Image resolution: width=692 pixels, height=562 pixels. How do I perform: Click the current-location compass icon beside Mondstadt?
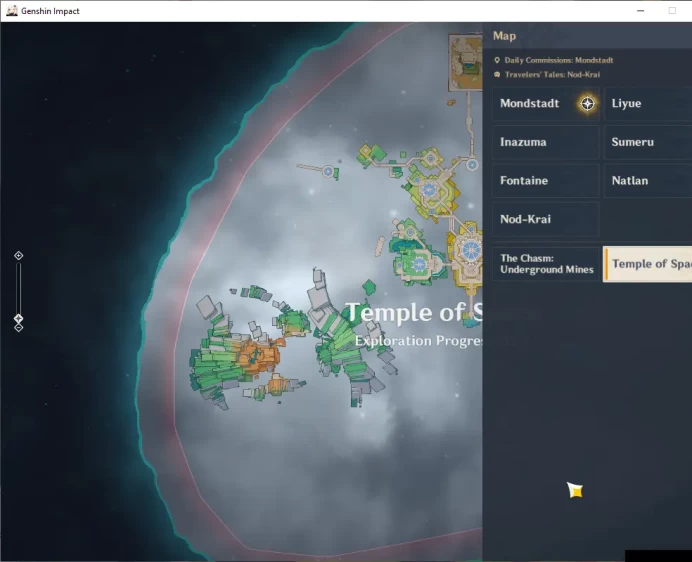[587, 104]
